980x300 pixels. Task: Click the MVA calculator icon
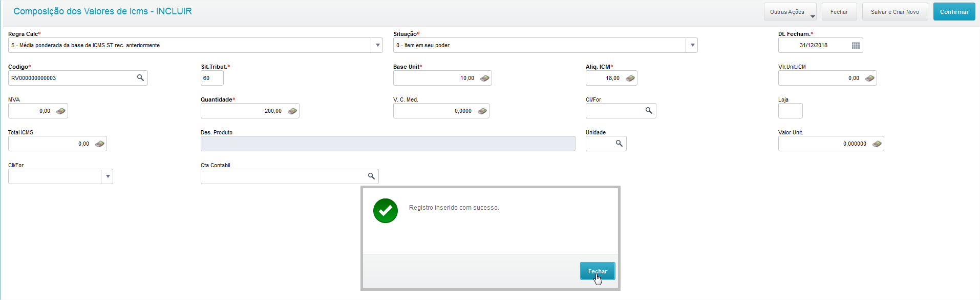(x=60, y=111)
